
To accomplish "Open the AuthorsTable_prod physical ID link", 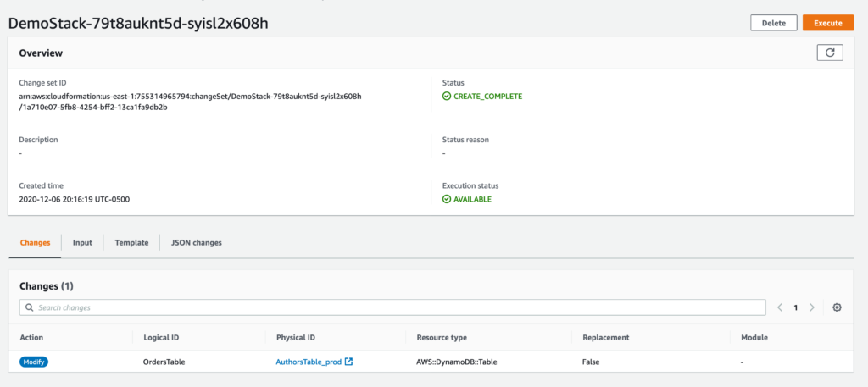I will click(309, 362).
